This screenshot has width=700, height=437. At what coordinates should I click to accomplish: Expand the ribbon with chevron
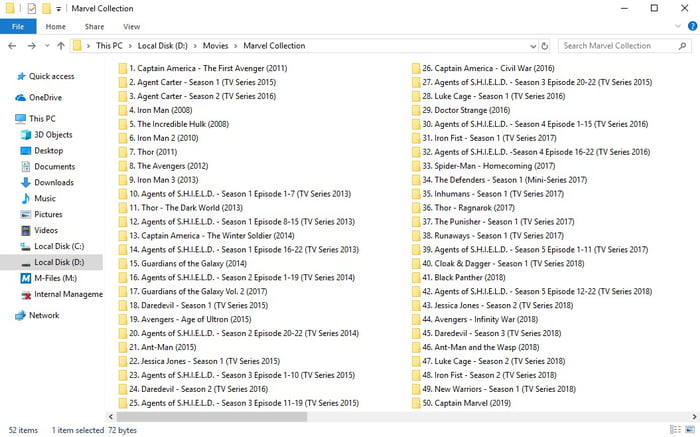coord(678,26)
